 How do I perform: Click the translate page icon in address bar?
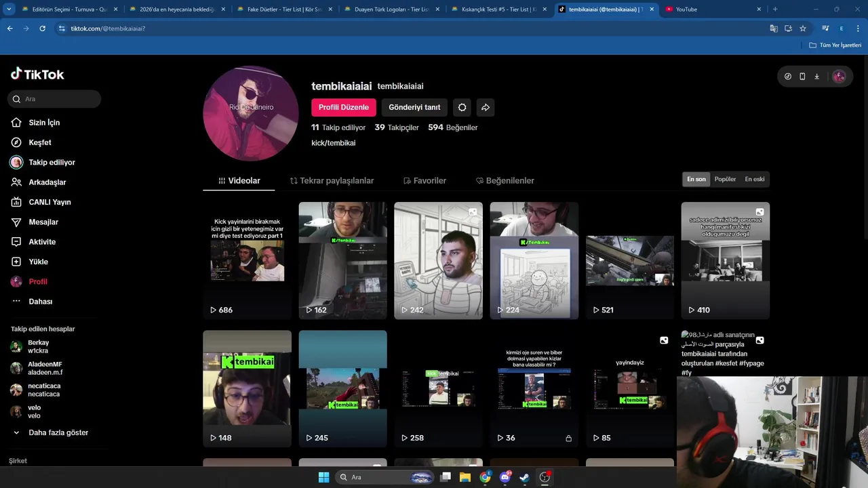[x=774, y=28]
